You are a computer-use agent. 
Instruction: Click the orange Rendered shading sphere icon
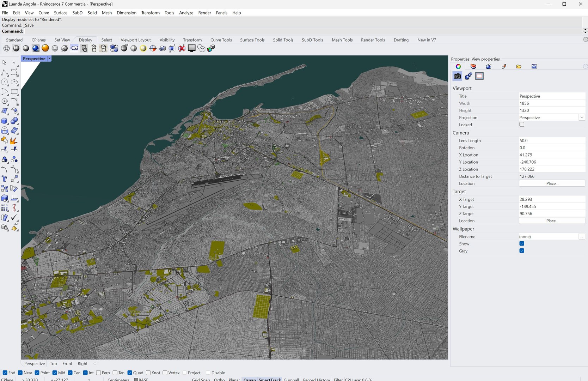pyautogui.click(x=45, y=48)
